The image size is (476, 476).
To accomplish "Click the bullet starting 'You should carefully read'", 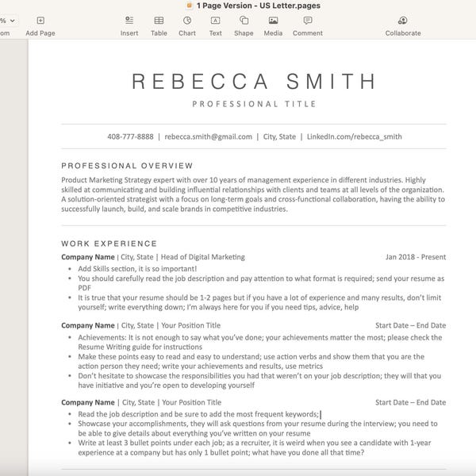I will 261,283.
